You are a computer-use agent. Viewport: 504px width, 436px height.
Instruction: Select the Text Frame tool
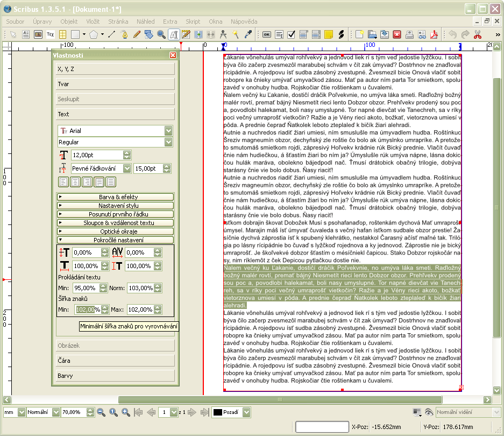click(x=25, y=34)
